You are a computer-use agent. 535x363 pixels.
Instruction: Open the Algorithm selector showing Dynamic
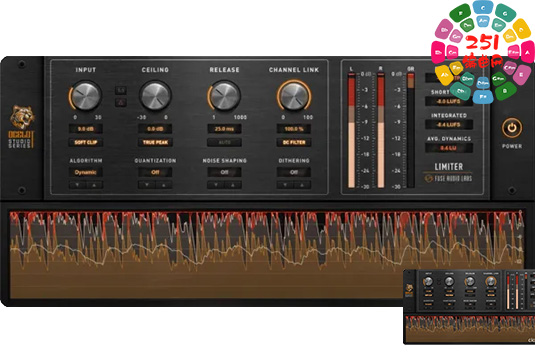tap(86, 172)
